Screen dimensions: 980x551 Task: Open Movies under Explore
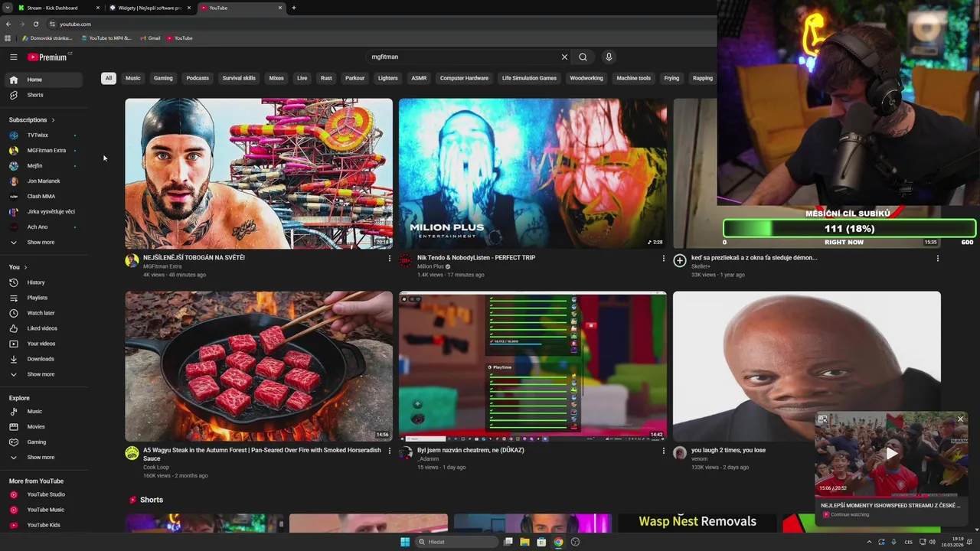click(44, 427)
